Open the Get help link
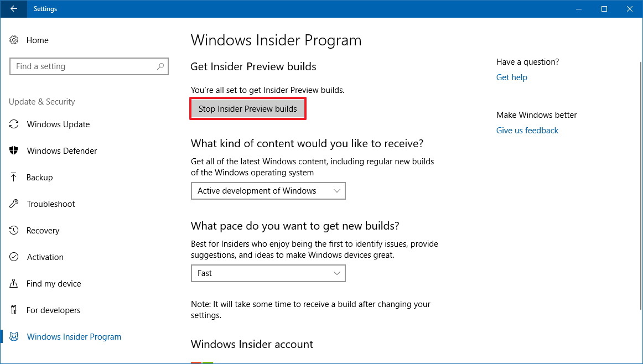This screenshot has height=364, width=643. [511, 77]
